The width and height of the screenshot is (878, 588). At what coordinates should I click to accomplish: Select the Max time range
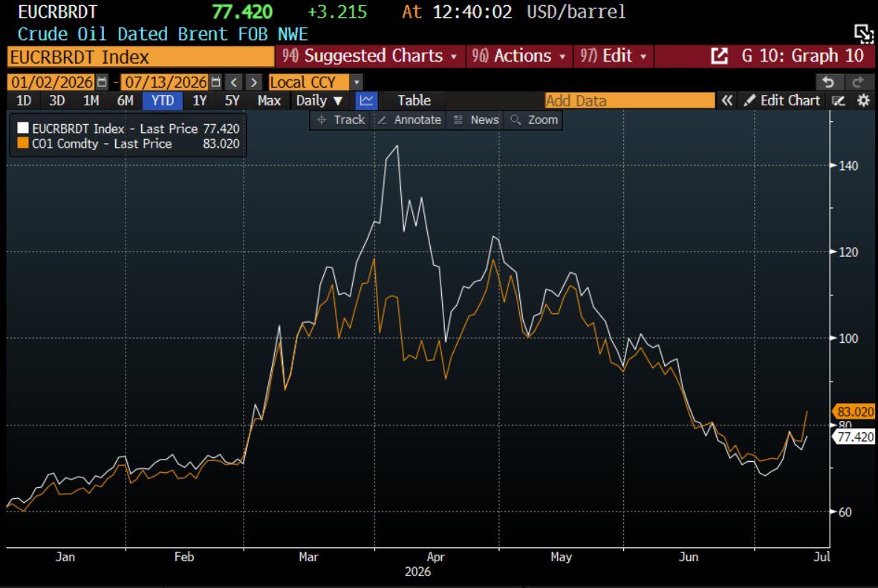[269, 101]
